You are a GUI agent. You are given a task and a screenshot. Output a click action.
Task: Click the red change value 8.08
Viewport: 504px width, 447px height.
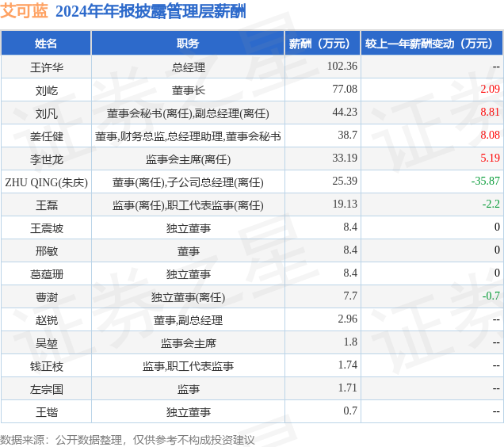pos(491,135)
